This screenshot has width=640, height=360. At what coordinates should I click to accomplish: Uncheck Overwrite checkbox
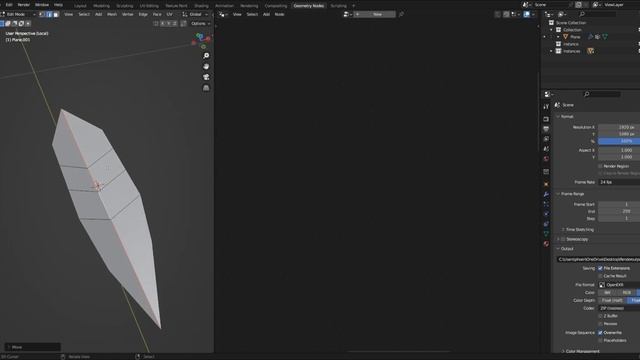pos(600,333)
